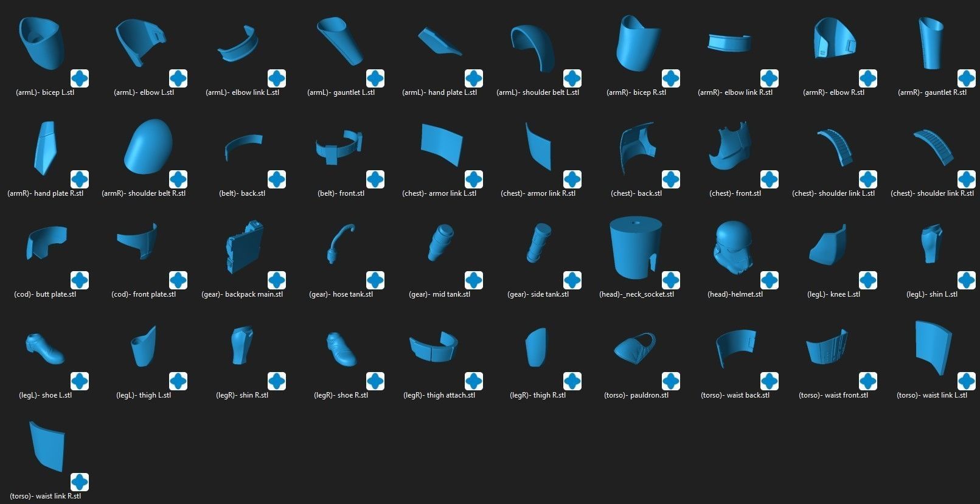Click the (gear)- side tank.stl preview

coord(538,243)
